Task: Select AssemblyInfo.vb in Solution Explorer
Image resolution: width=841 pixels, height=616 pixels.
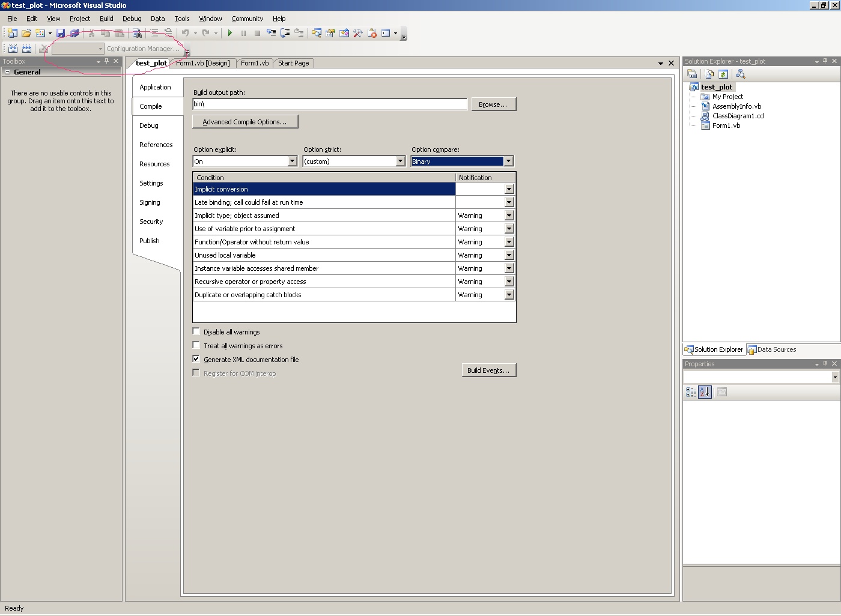Action: 737,106
